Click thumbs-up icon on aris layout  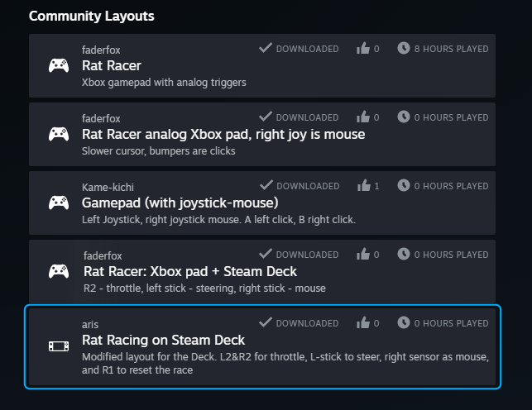363,323
